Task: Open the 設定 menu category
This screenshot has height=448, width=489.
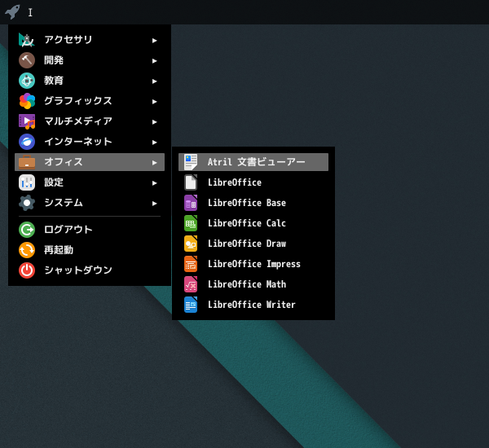Action: click(x=90, y=182)
